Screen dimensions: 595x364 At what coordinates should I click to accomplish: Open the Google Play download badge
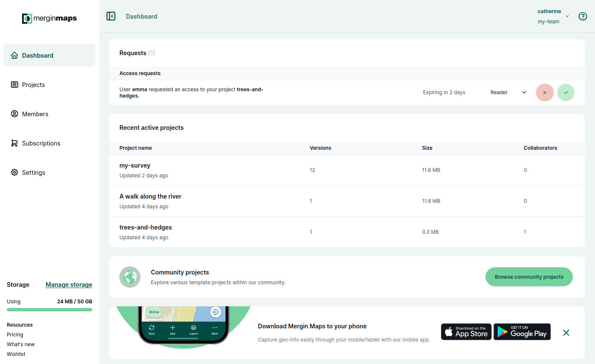pos(522,332)
